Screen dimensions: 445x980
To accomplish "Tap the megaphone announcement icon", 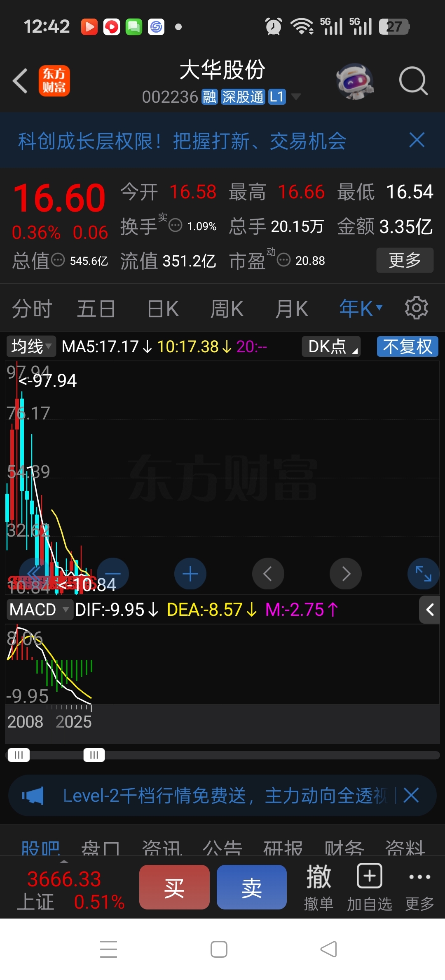I will tap(33, 795).
